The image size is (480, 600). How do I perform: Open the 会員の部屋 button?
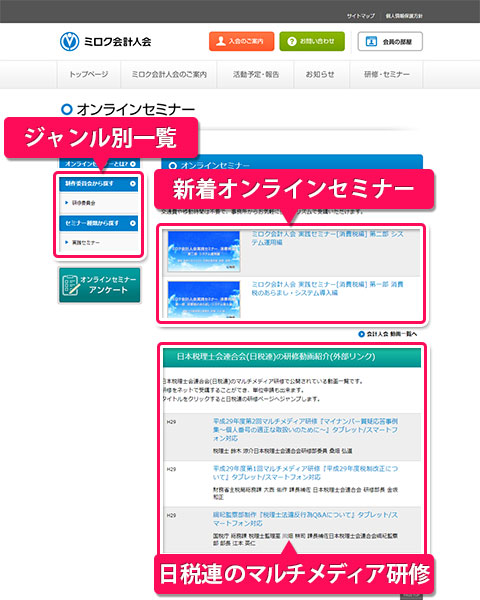point(390,41)
